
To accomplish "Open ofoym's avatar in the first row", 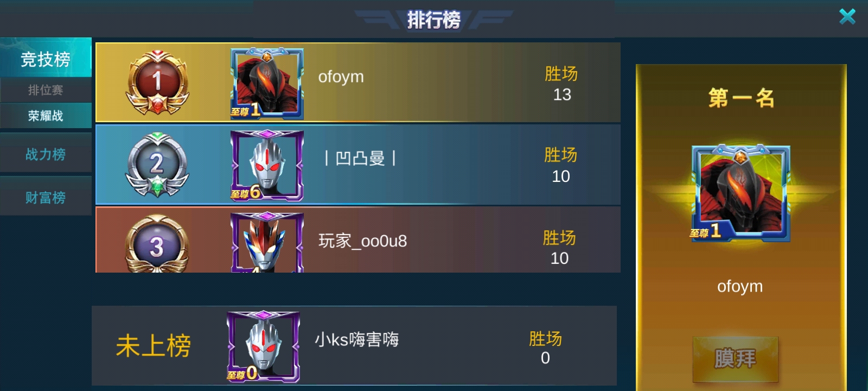I will pyautogui.click(x=267, y=84).
